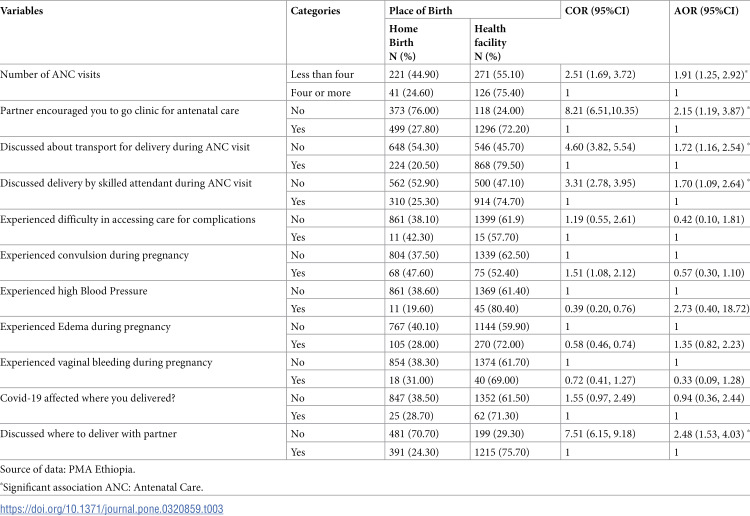Select Discussed where to deliver with partner label

tap(88, 434)
